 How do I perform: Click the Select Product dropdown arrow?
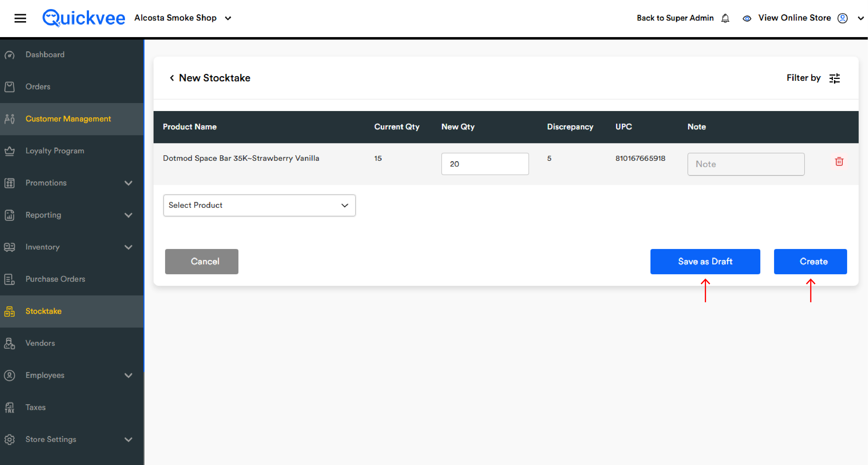pyautogui.click(x=344, y=205)
